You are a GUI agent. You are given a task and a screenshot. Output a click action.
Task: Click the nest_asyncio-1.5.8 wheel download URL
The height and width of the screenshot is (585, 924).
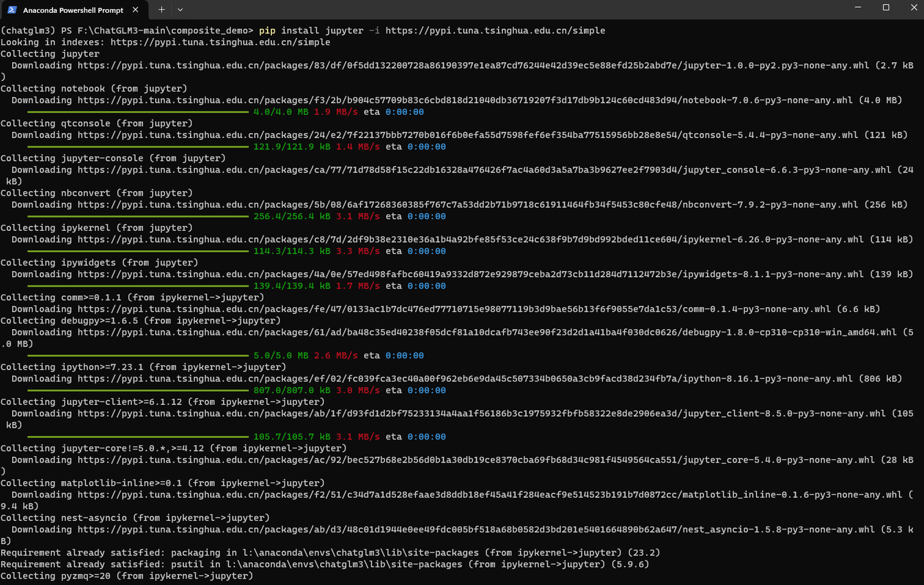pos(476,529)
